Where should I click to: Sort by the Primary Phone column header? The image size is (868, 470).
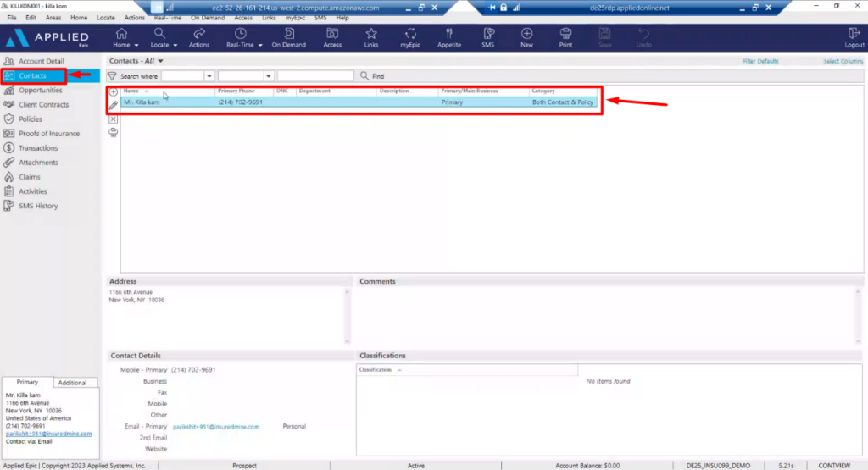point(244,91)
